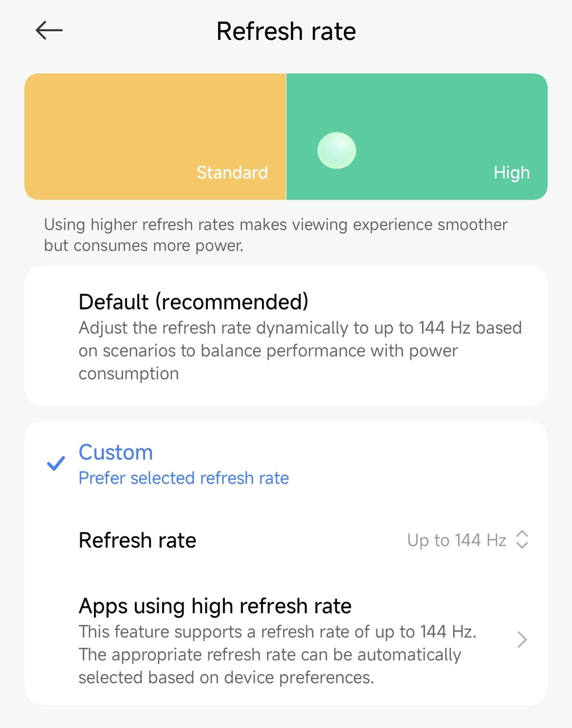Open the "Apps using high refresh rate" entry
This screenshot has width=572, height=728.
(x=215, y=606)
